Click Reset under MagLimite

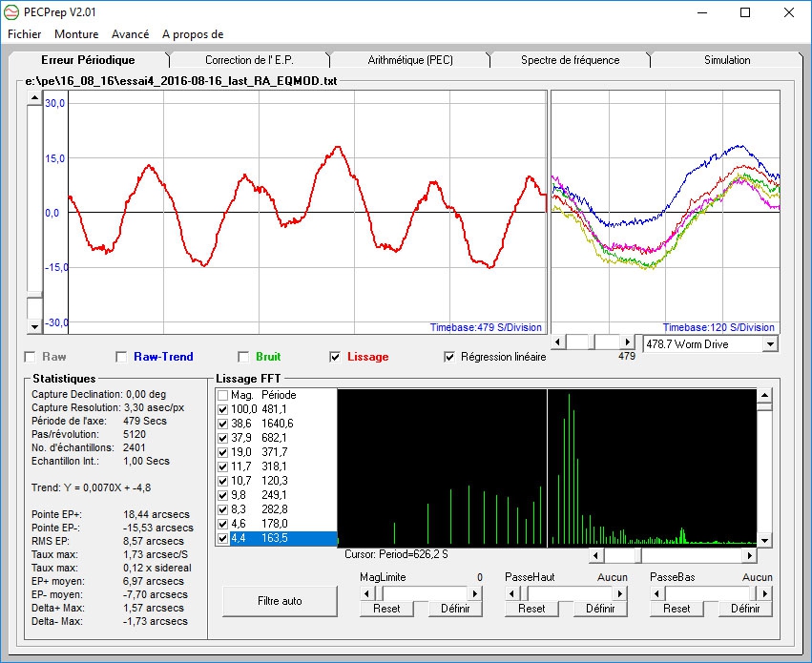[x=386, y=609]
